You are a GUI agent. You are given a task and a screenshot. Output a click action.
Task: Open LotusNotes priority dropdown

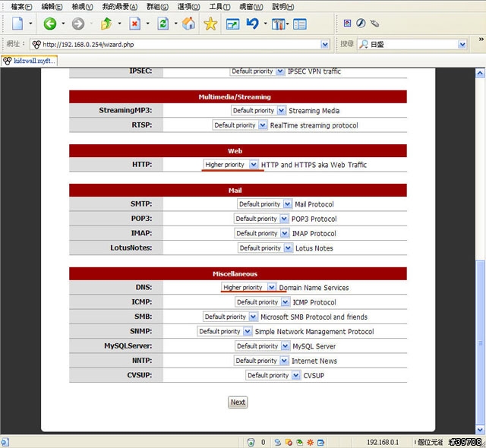(x=265, y=248)
